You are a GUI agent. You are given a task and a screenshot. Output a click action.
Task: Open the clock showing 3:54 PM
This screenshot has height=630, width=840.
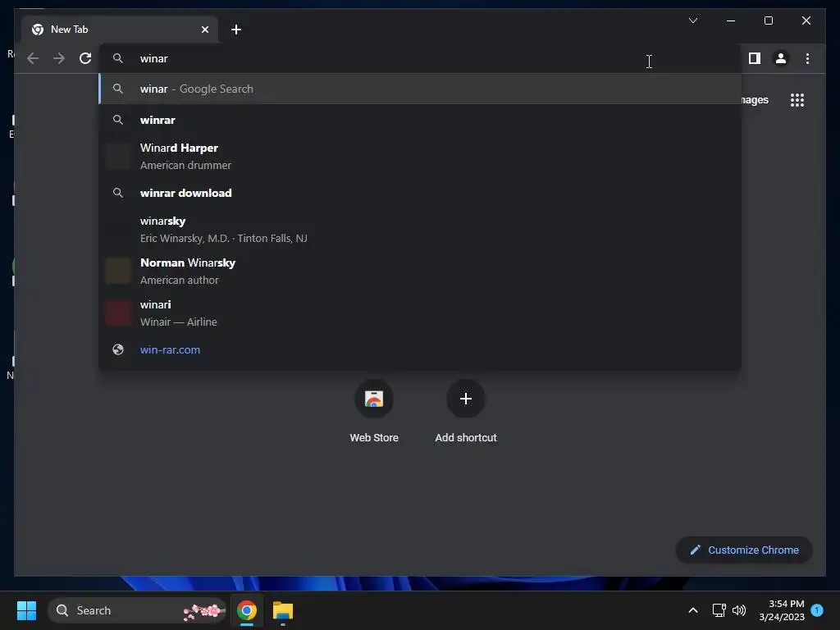coord(782,610)
